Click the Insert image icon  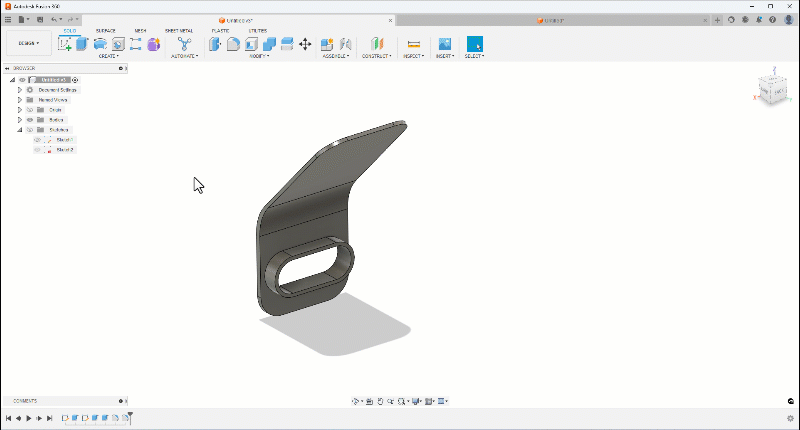tap(445, 44)
